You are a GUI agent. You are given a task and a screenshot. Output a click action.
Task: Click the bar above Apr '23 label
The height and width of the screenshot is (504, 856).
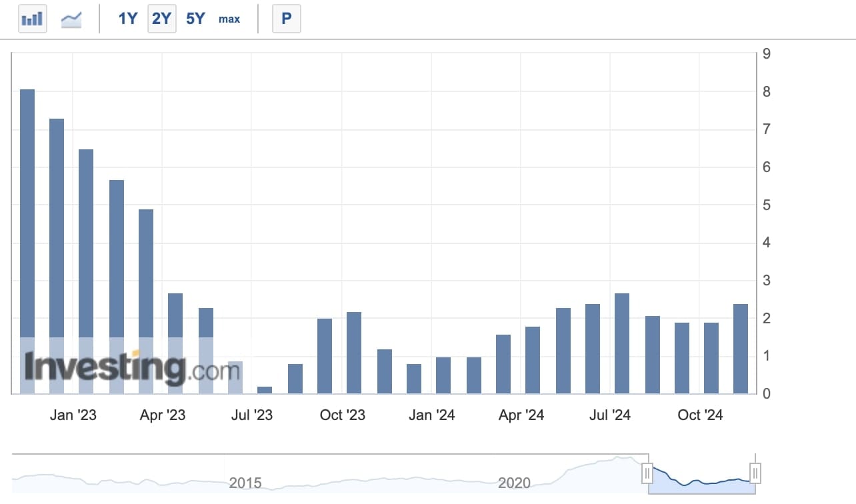(x=175, y=343)
